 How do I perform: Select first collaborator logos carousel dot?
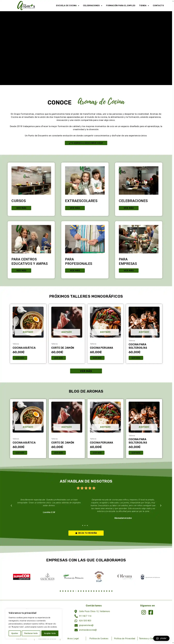coord(60,591)
